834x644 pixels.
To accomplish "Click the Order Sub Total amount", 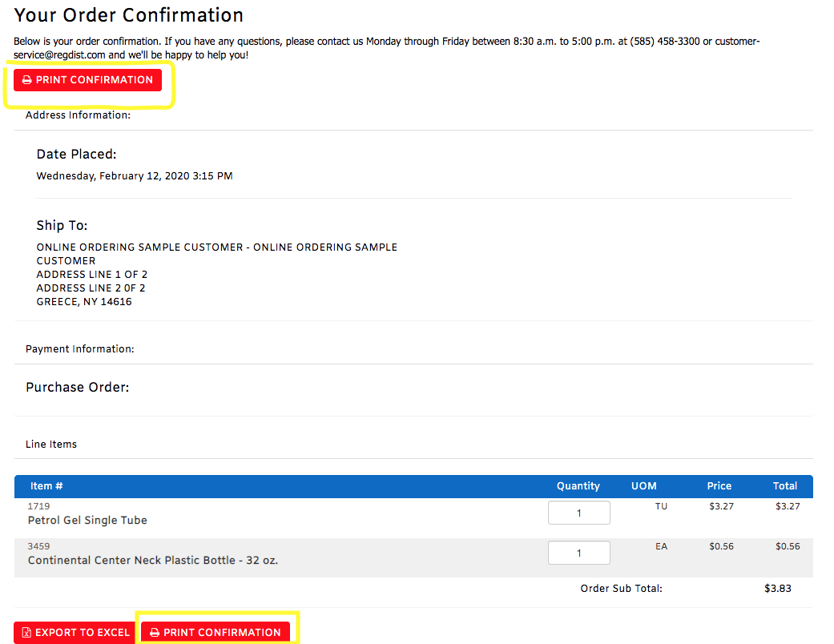I will click(x=778, y=588).
